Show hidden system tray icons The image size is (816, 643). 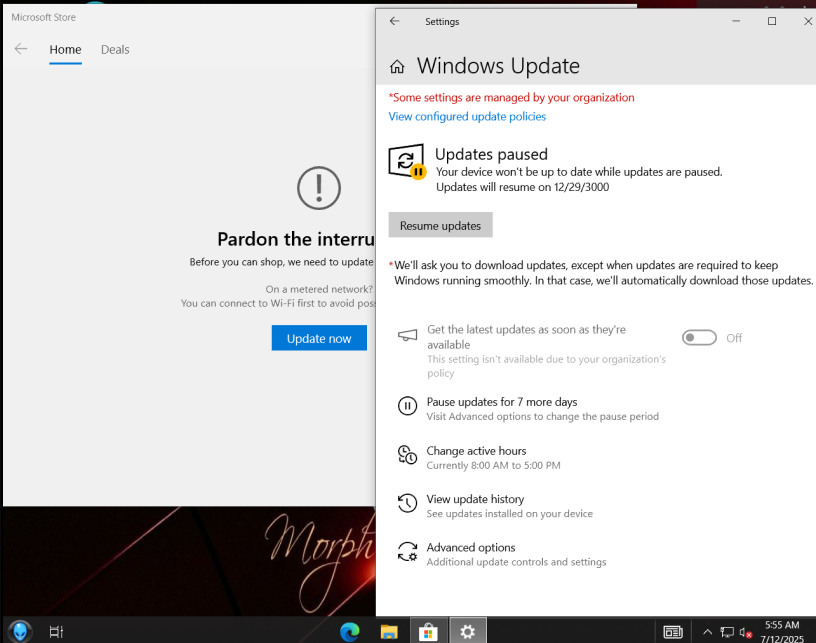pyautogui.click(x=707, y=632)
